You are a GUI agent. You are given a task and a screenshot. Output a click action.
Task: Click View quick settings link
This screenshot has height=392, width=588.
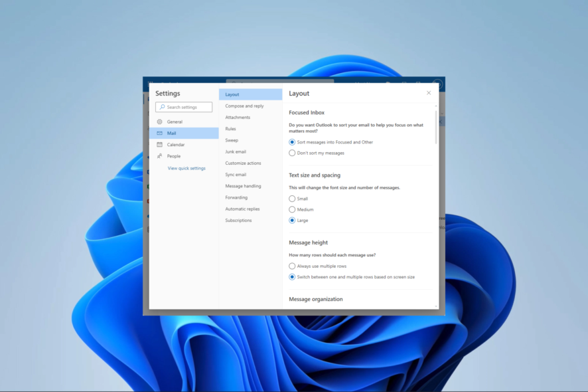[x=186, y=168]
